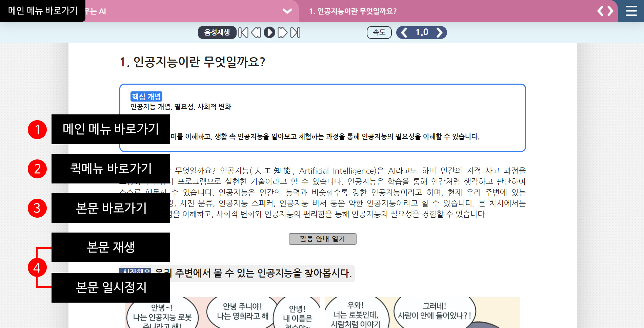Open the hamburger main menu
Screen dimensions: 644x328
pos(631,11)
